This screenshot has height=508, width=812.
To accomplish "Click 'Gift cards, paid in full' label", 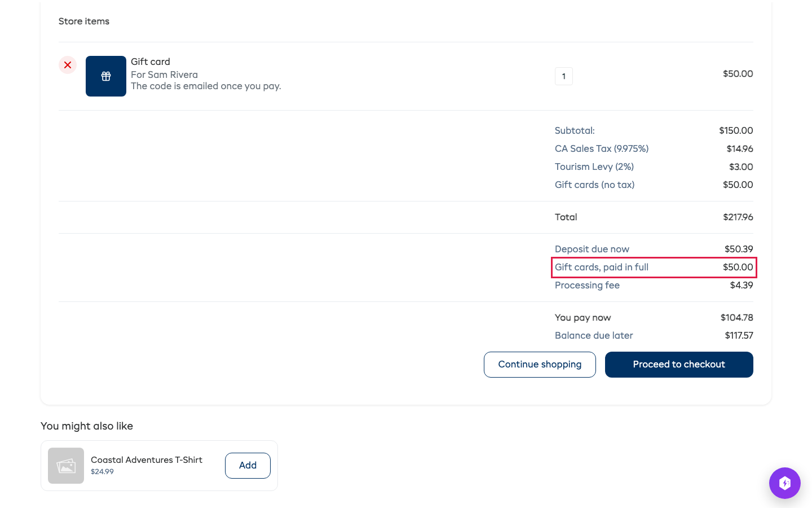I will pos(602,267).
